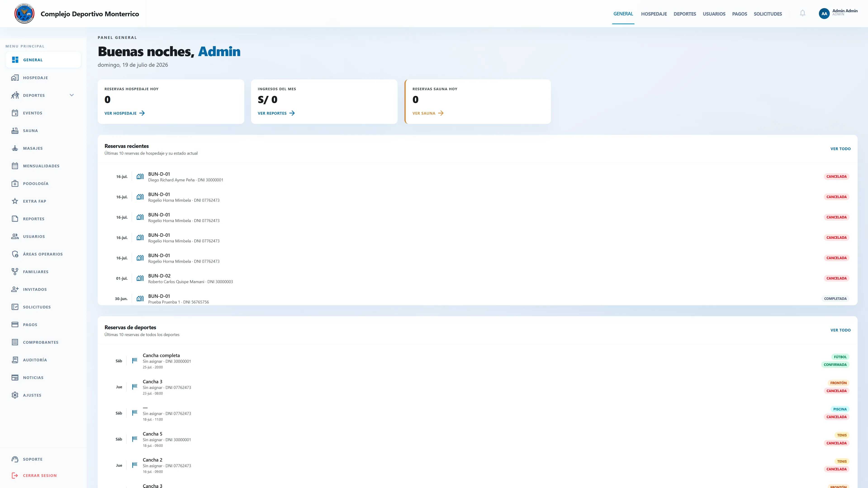Open the Comprobantes sidebar item
Screen dimensions: 868x488
(43, 342)
